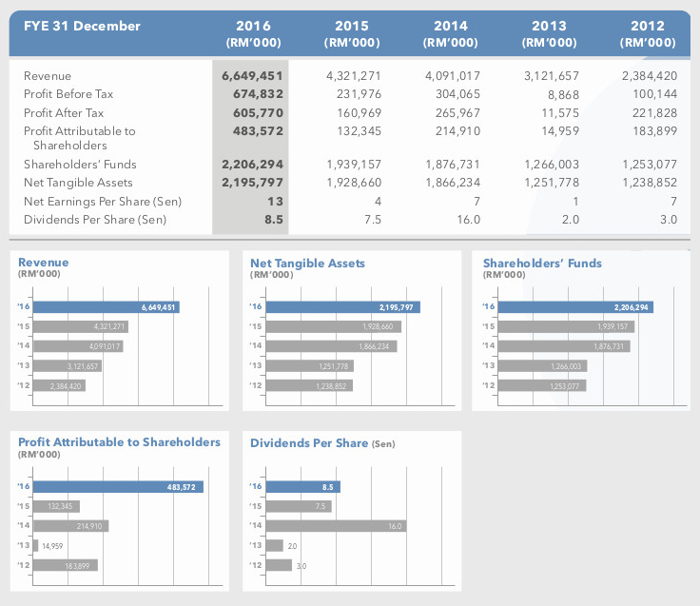700x606 pixels.
Task: Click '16 bar in Shareholders' Funds chart
Action: [576, 307]
